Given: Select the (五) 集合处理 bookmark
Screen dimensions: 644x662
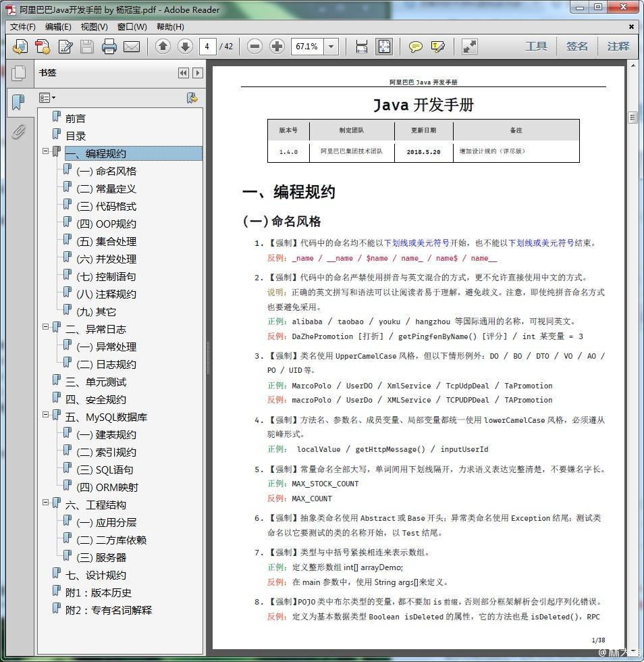Looking at the screenshot, I should click(107, 242).
